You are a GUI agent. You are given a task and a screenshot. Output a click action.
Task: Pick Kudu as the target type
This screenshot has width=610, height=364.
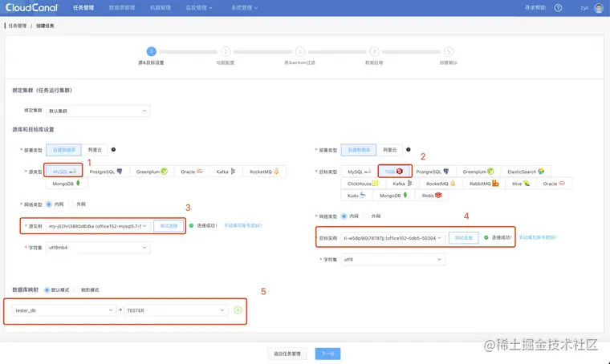click(356, 196)
